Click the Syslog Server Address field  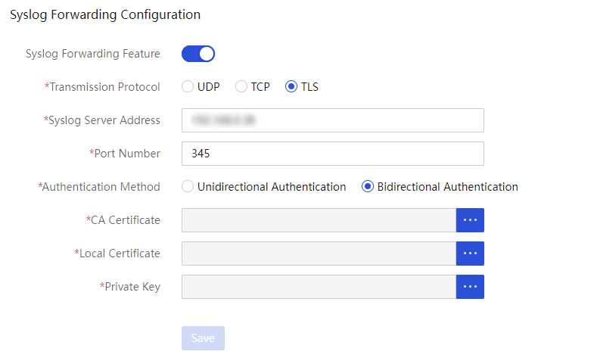pyautogui.click(x=333, y=120)
